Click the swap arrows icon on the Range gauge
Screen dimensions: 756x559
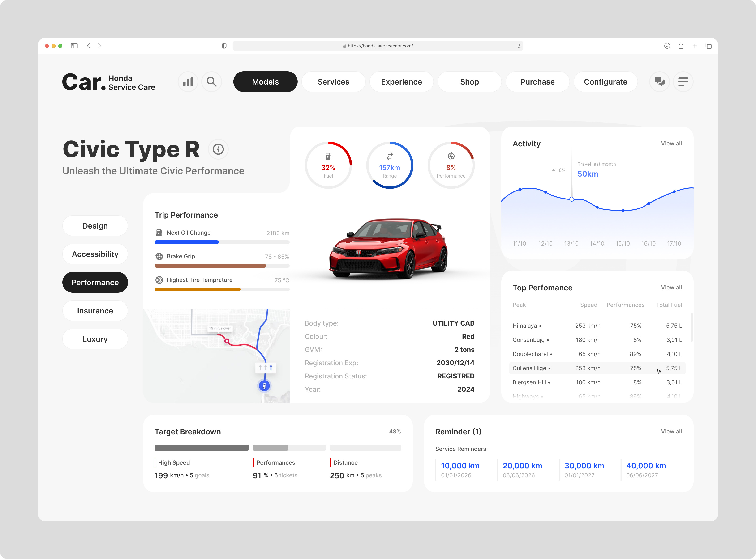click(x=390, y=156)
